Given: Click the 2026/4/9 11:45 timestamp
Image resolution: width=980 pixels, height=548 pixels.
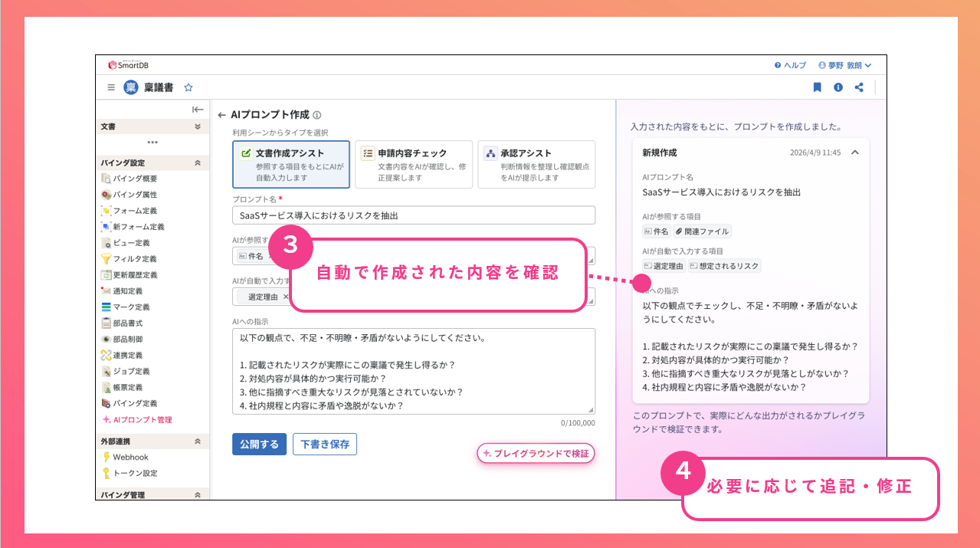Looking at the screenshot, I should point(815,153).
